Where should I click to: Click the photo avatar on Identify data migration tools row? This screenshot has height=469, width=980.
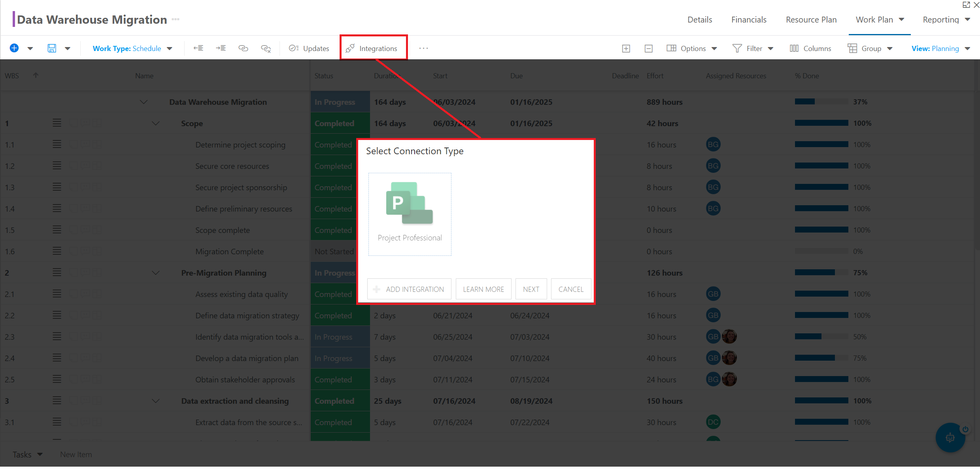point(729,337)
